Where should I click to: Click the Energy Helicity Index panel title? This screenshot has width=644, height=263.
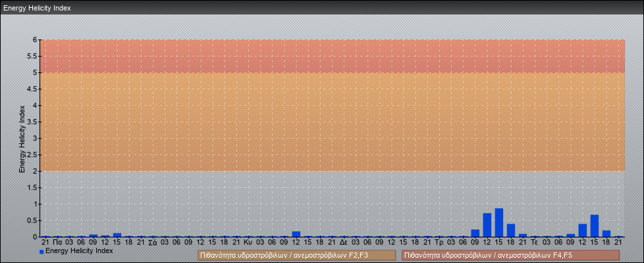pos(37,8)
